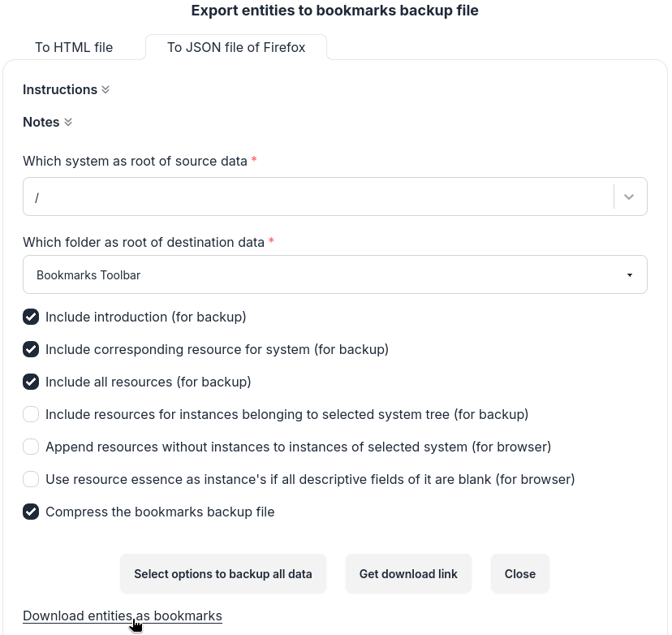Enable resources for instances of system tree
This screenshot has width=672, height=635.
(x=31, y=414)
